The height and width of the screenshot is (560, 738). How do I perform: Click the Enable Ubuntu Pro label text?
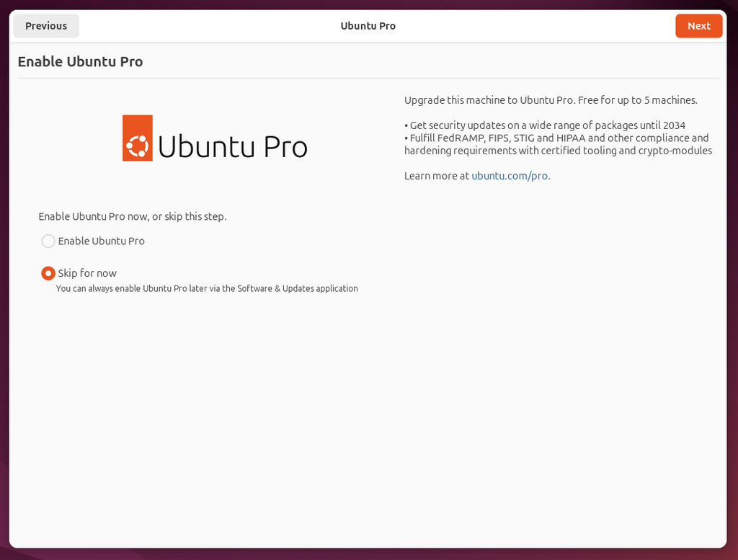click(x=101, y=241)
